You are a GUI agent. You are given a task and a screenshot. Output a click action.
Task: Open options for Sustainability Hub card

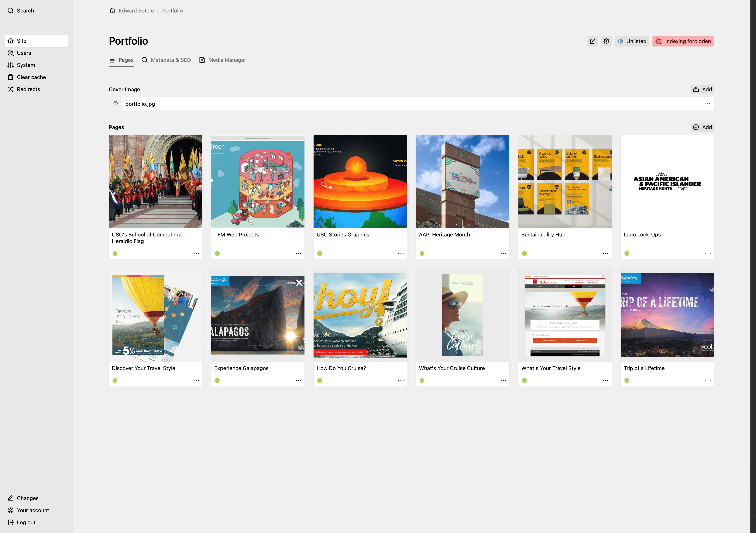tap(606, 253)
